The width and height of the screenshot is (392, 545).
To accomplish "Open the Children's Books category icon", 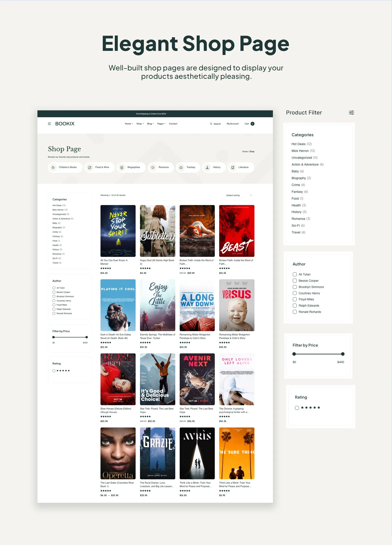I will click(x=53, y=167).
